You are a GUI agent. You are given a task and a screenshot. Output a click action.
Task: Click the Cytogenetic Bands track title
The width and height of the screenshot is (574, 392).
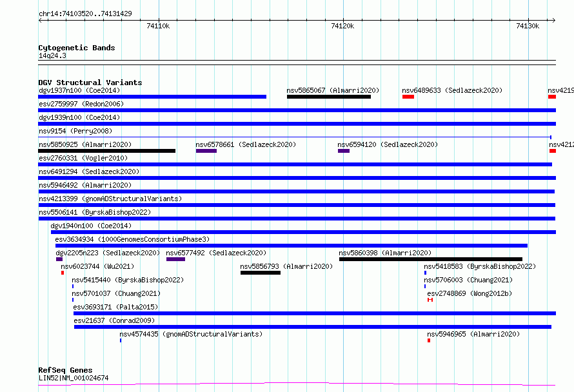(77, 48)
